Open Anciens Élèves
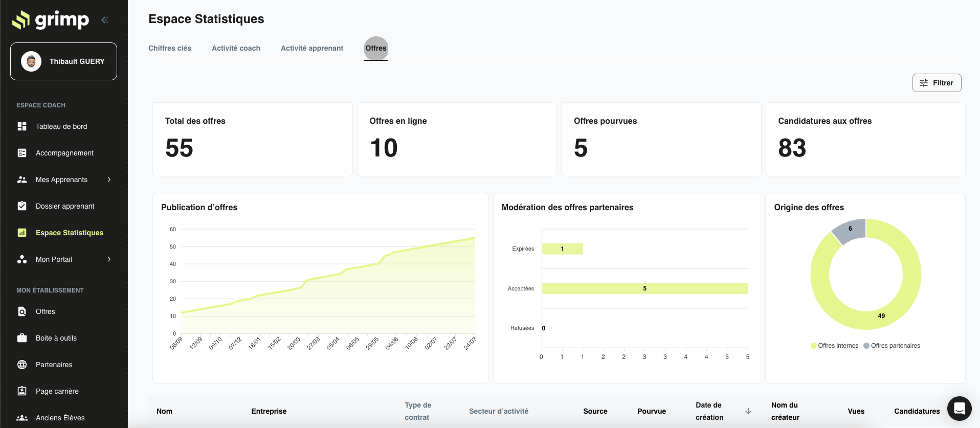Screen dimensions: 980x428 tap(60, 418)
